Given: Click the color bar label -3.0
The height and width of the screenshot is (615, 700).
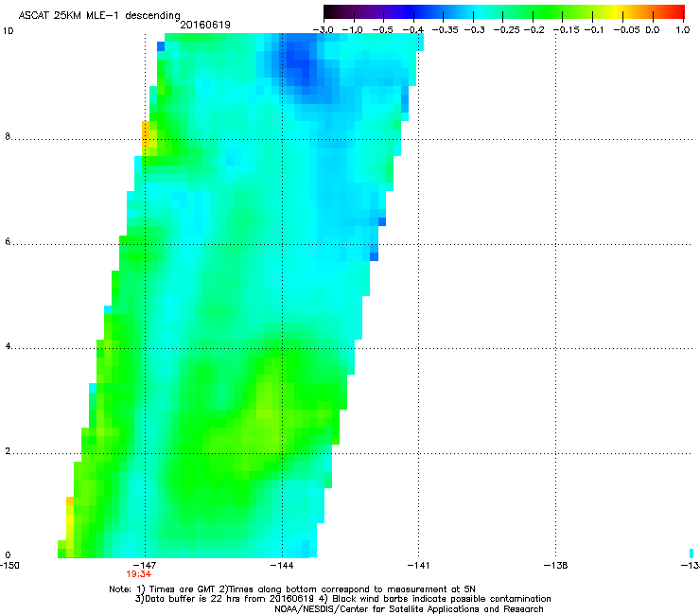Looking at the screenshot, I should tap(324, 30).
